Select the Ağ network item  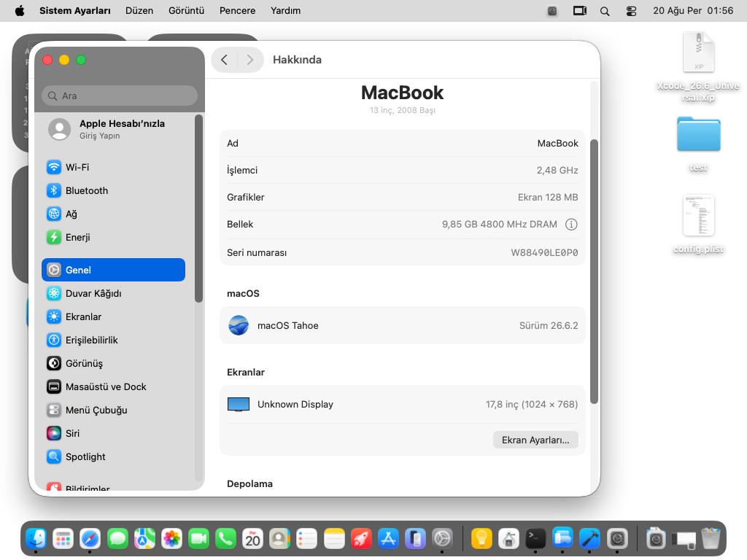point(113,214)
